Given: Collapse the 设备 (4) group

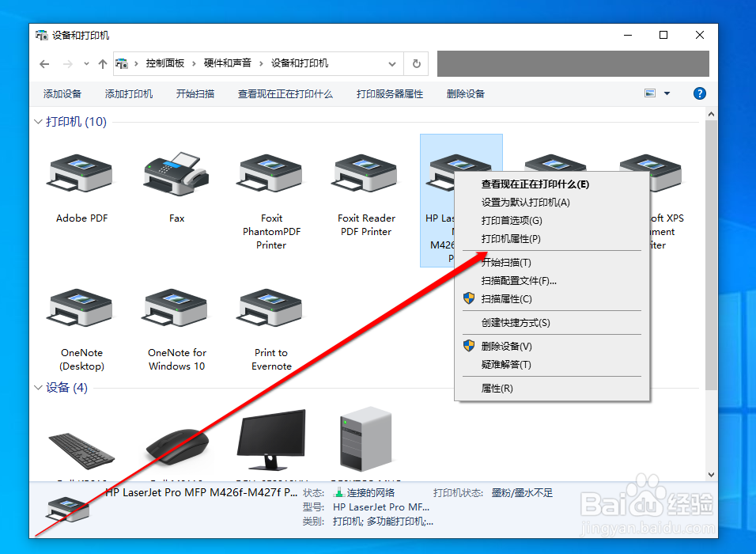Looking at the screenshot, I should [38, 388].
